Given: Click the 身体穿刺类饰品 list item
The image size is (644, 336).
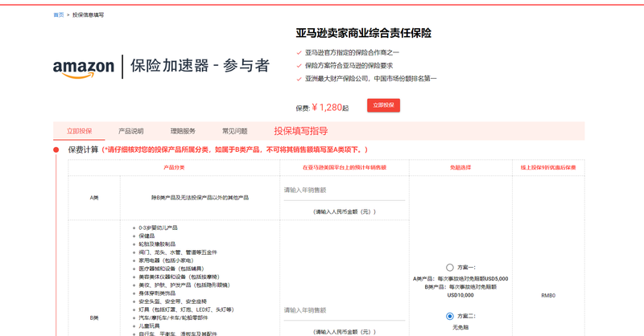Looking at the screenshot, I should (157, 293).
